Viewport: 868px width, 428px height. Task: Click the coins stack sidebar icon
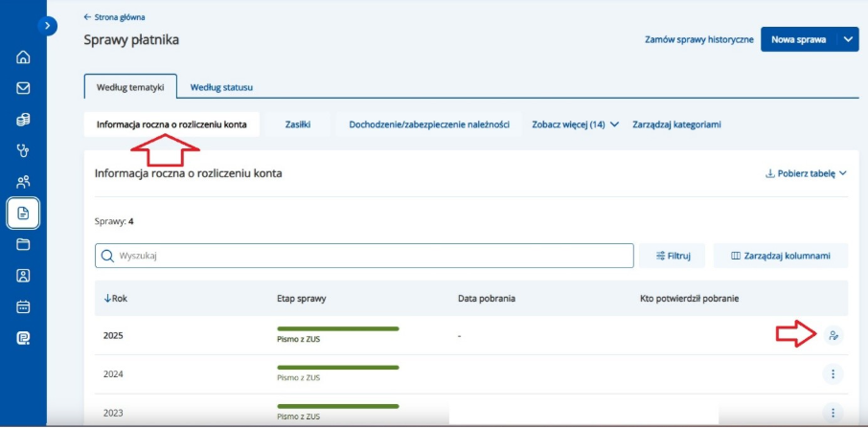23,120
